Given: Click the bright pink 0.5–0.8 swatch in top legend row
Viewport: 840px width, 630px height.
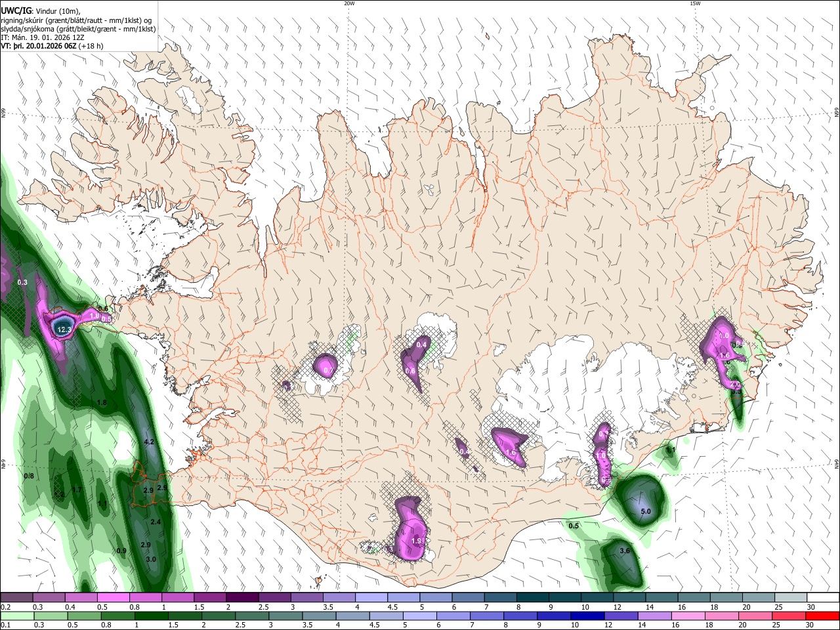Looking at the screenshot, I should tap(113, 597).
